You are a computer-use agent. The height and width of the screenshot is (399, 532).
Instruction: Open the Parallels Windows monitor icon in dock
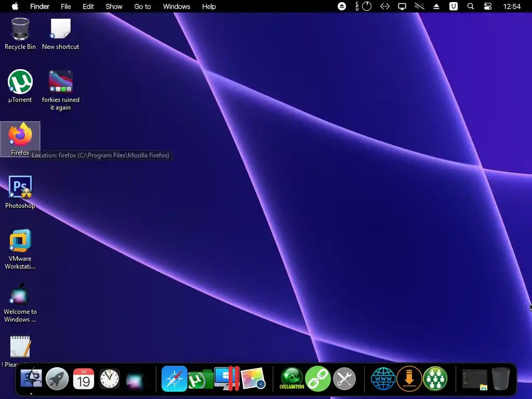(x=227, y=378)
